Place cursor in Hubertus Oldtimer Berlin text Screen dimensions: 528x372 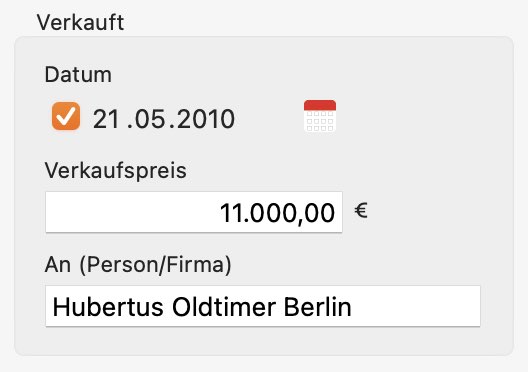coord(202,307)
